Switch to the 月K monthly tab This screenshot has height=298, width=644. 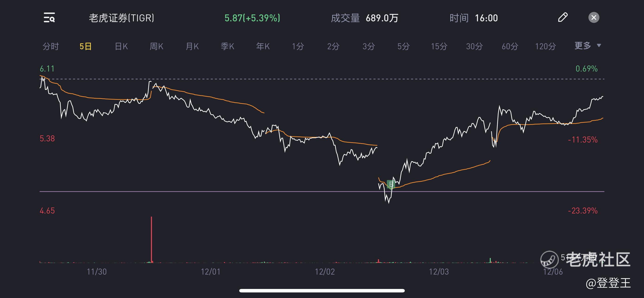click(192, 46)
